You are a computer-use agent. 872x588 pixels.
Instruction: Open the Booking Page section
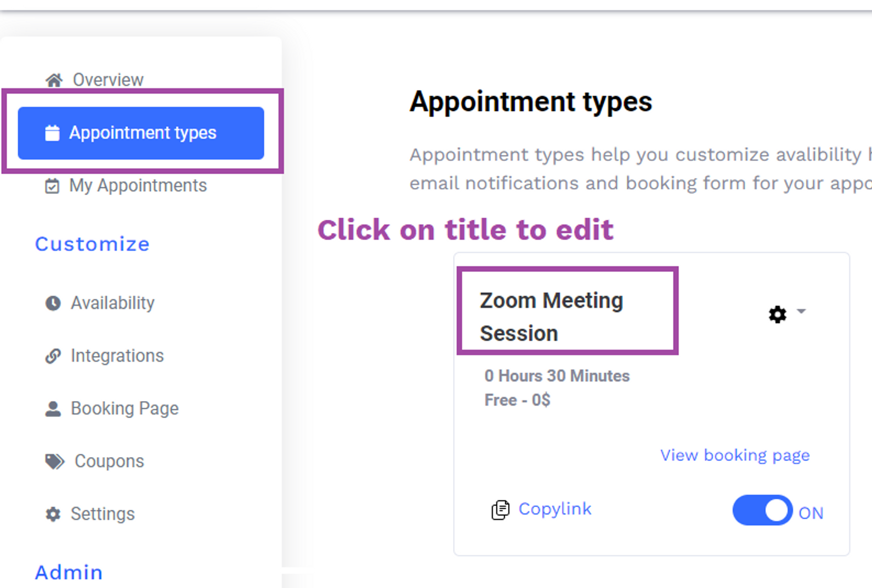pos(124,409)
